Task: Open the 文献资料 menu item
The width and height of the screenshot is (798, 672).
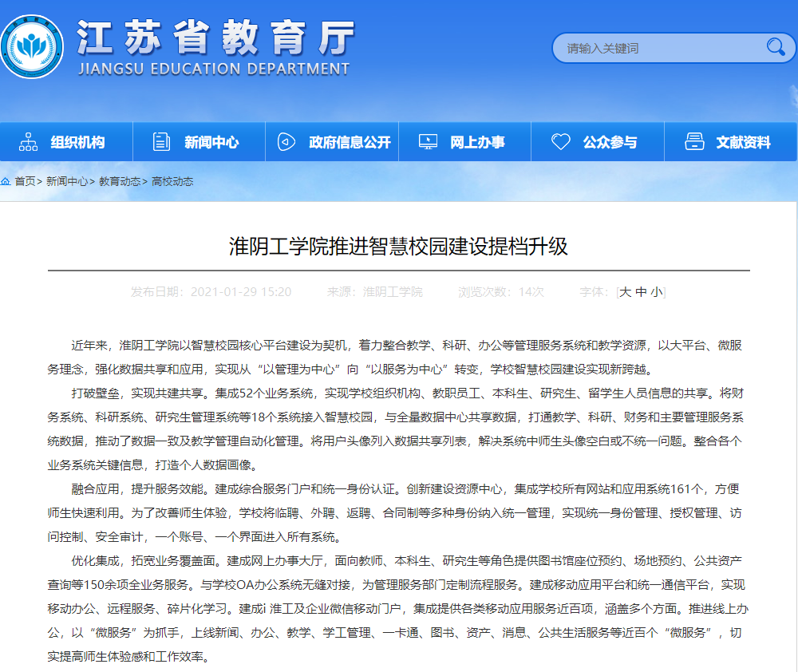Action: point(731,141)
